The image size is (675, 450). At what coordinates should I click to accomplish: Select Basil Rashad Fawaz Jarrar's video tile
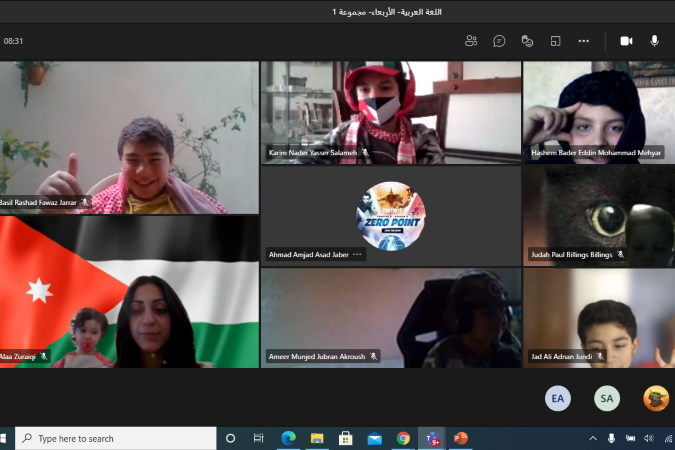click(129, 135)
